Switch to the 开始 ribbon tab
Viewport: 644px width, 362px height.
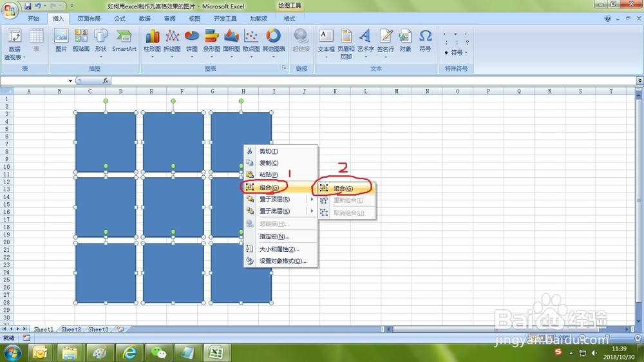click(x=33, y=19)
